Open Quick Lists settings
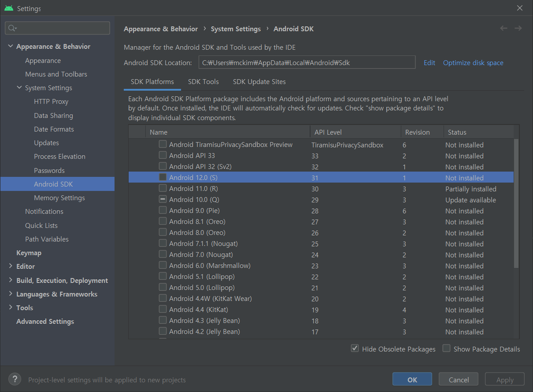533x392 pixels. (x=41, y=225)
